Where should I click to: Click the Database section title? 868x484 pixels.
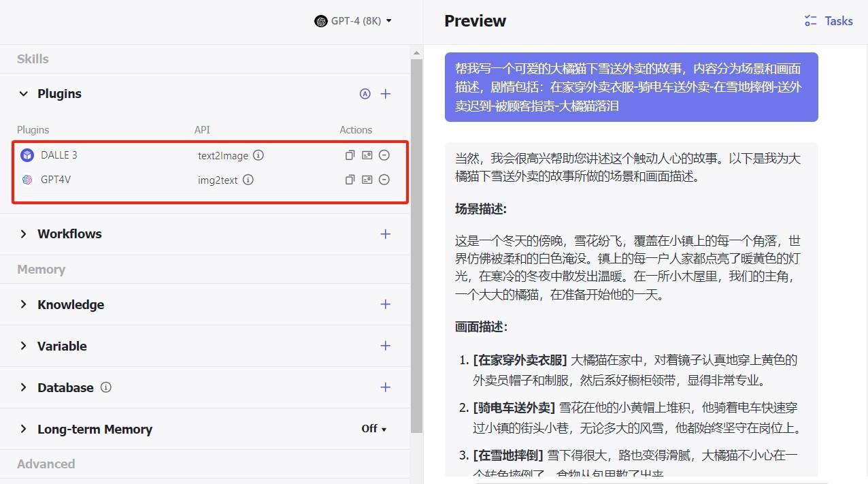(65, 387)
